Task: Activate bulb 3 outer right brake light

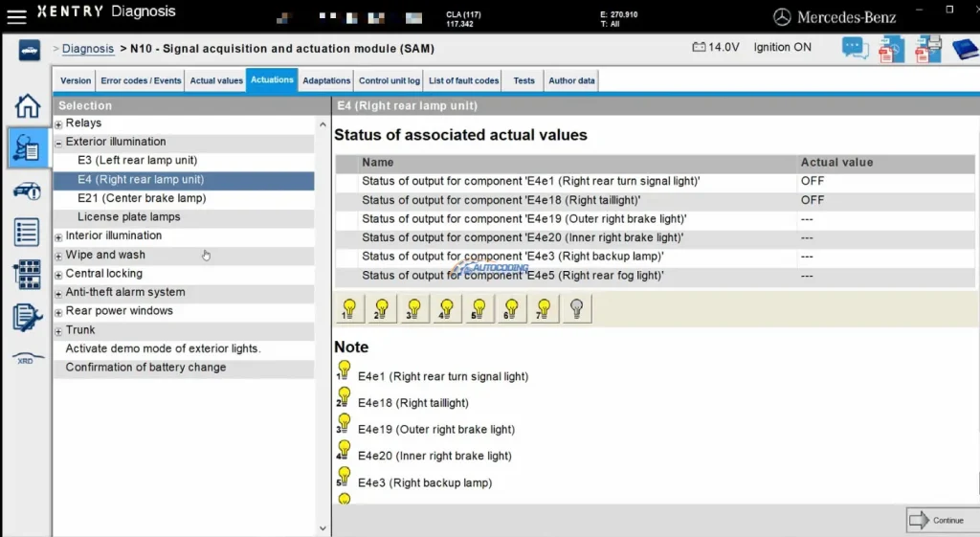Action: 413,308
